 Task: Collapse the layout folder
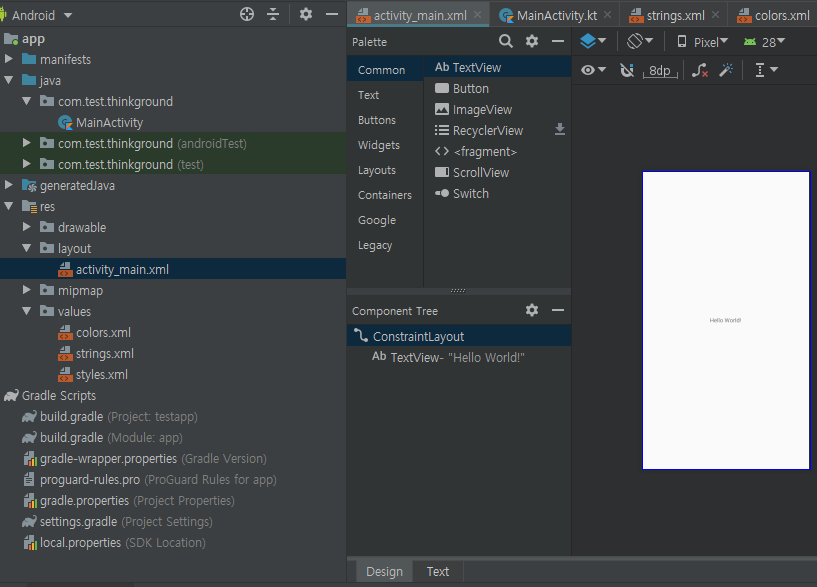[27, 248]
